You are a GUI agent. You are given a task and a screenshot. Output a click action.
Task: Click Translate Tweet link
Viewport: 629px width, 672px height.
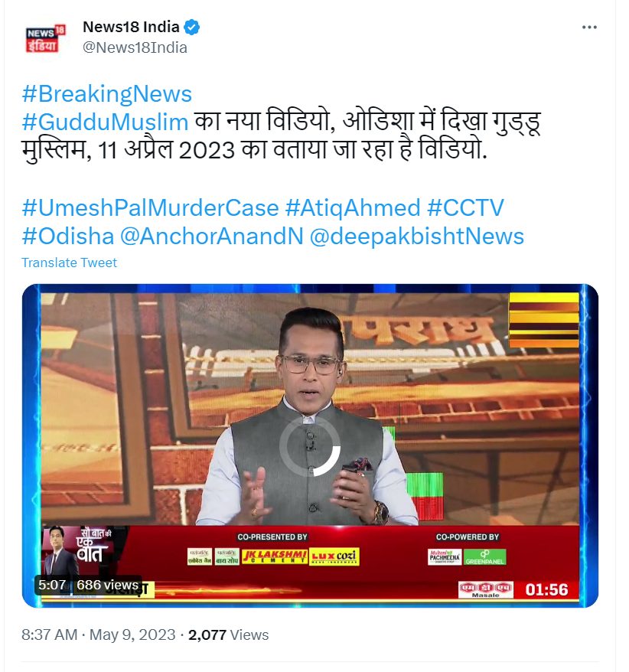tap(69, 263)
